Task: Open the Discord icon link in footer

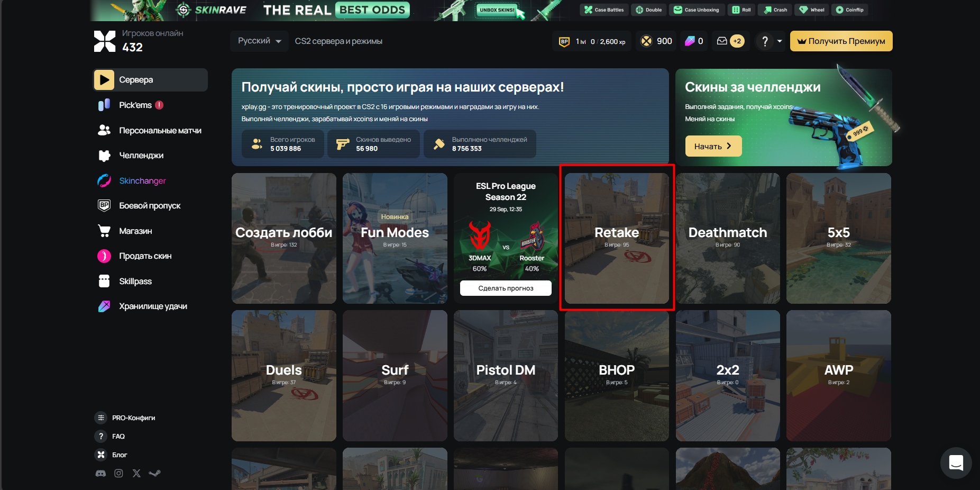Action: pos(100,474)
